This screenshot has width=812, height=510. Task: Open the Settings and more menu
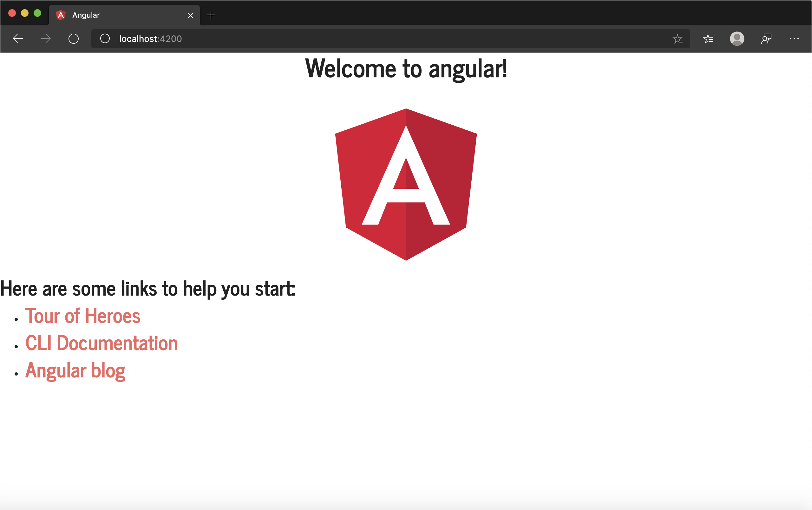(794, 39)
